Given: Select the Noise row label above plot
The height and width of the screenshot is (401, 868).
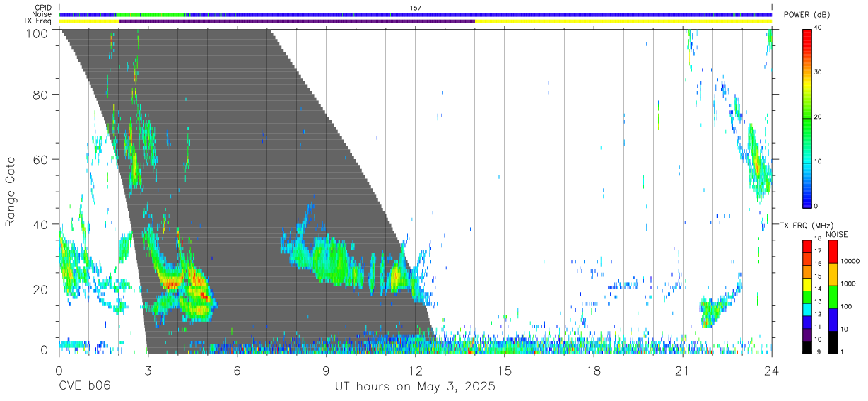Looking at the screenshot, I should (42, 14).
